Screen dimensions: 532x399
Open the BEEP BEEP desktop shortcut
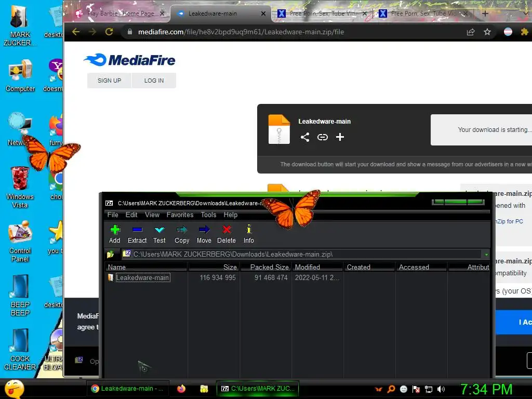tap(20, 296)
